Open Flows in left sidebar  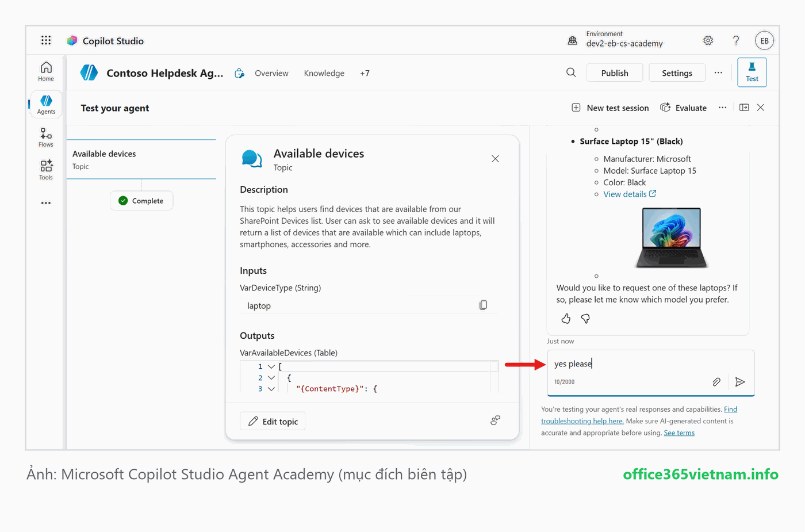tap(46, 137)
